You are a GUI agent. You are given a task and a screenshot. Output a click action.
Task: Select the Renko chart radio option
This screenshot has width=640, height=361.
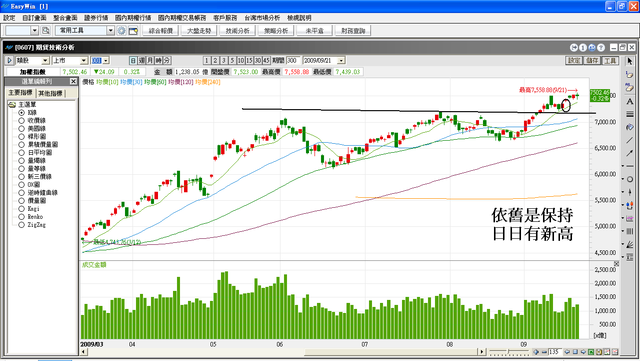coord(21,216)
